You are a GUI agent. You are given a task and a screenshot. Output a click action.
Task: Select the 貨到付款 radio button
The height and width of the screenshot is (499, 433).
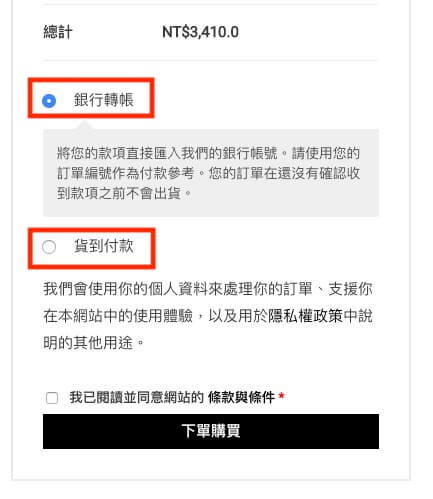[49, 247]
